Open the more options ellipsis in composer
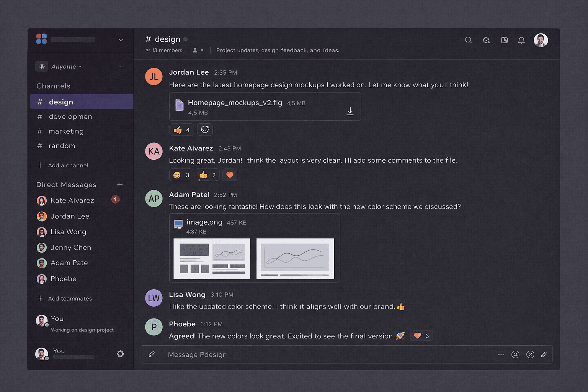Viewport: 588px width, 392px height. coord(501,354)
